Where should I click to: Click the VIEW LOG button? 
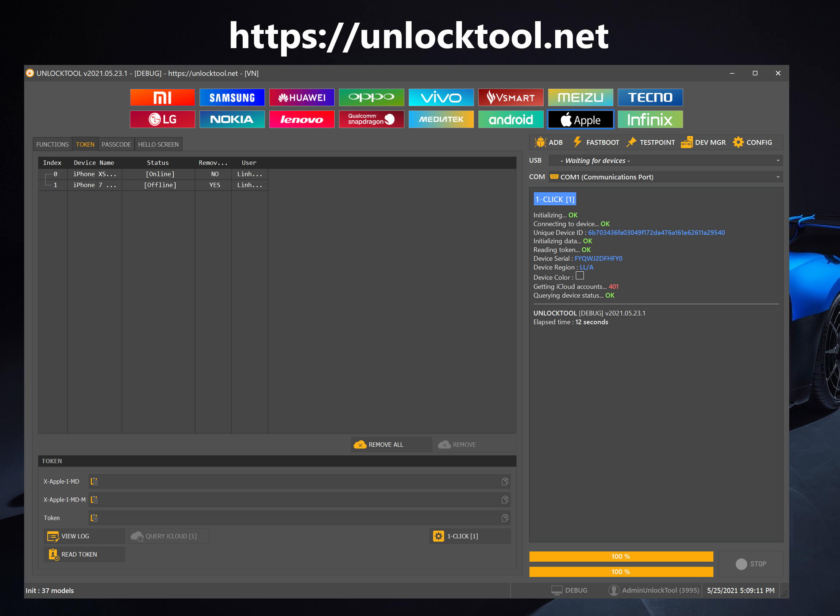point(84,536)
